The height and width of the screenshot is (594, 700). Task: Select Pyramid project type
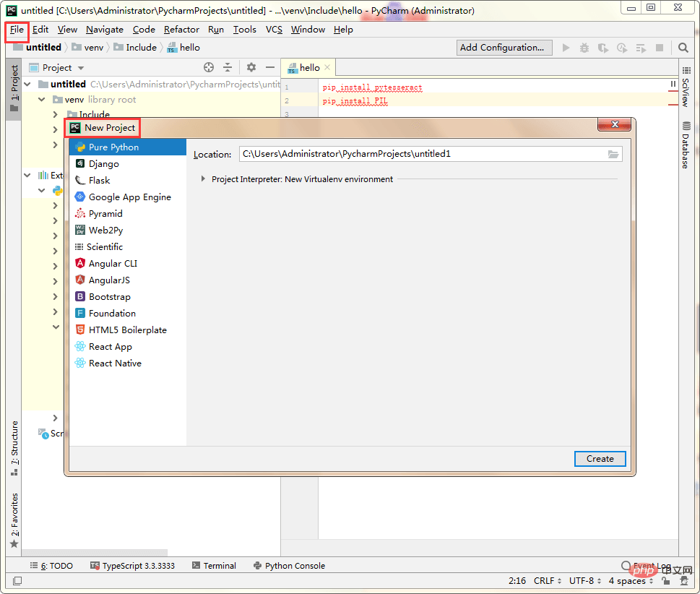tap(128, 213)
